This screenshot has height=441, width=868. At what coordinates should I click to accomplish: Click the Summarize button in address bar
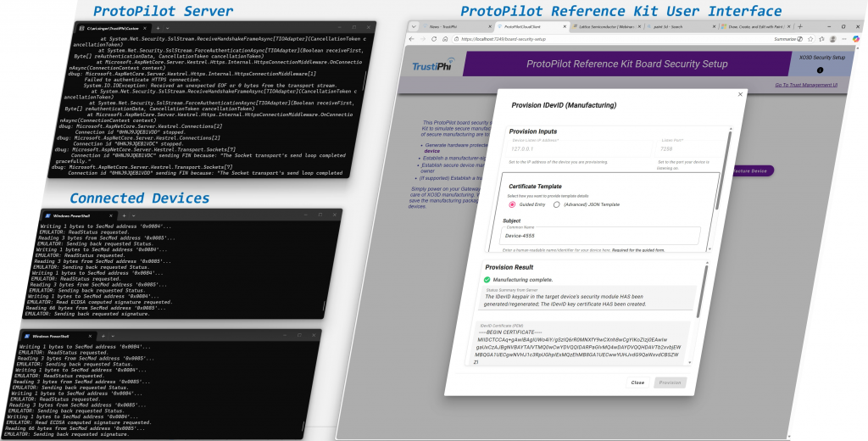pos(788,39)
